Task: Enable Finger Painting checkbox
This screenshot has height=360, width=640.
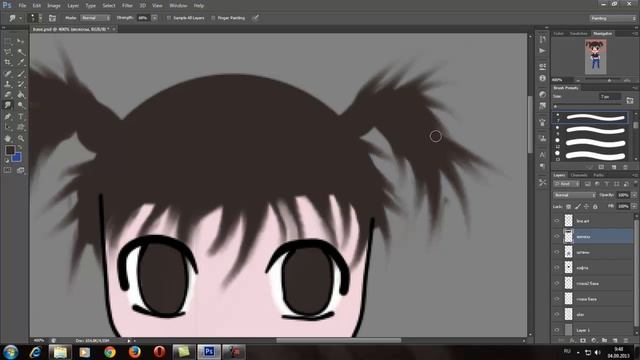Action: [213, 18]
